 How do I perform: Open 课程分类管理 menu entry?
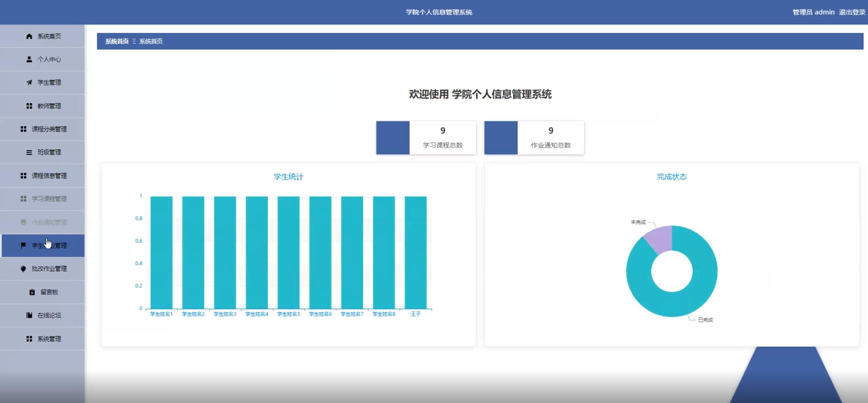(42, 129)
